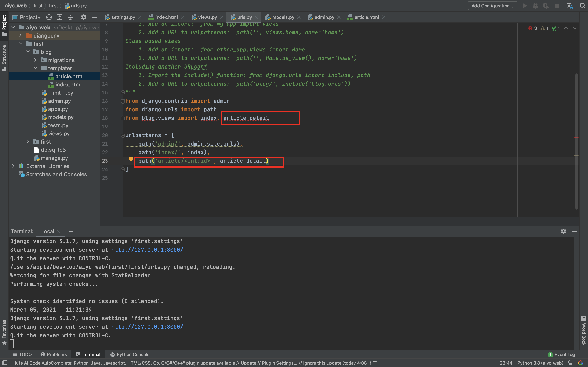Collapse the templates folder
Viewport: 588px width, 367px height.
pos(35,68)
